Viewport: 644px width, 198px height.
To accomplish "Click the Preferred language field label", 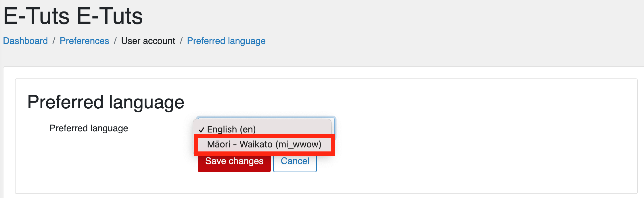I will (x=89, y=128).
